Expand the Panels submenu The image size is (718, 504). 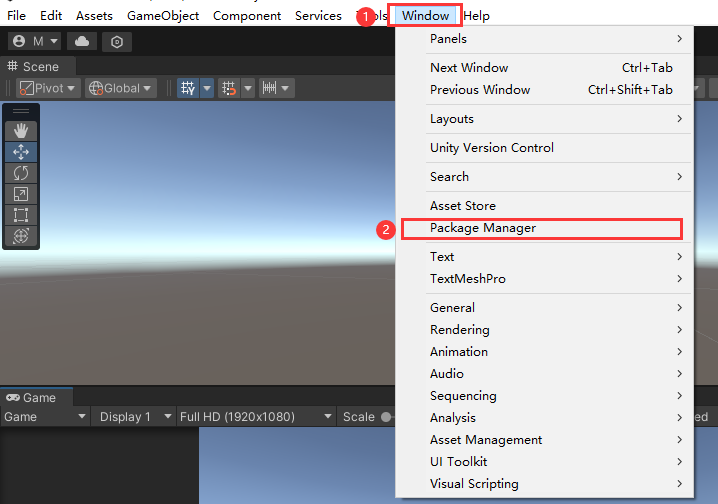(545, 39)
